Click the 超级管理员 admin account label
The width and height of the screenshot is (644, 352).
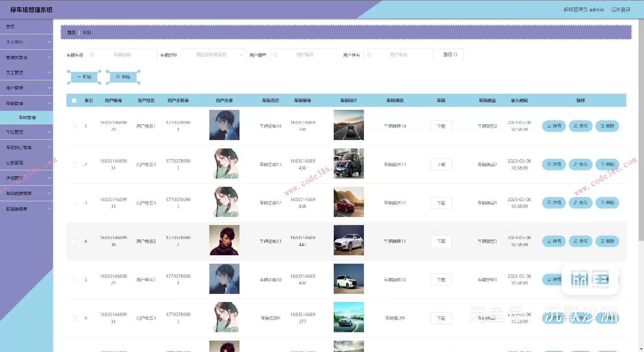[x=584, y=10]
